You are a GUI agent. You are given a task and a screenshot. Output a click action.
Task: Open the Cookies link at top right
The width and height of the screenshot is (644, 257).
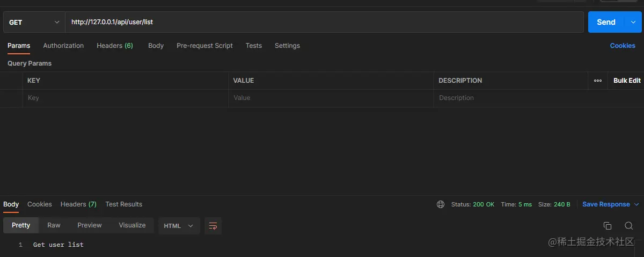pos(623,46)
